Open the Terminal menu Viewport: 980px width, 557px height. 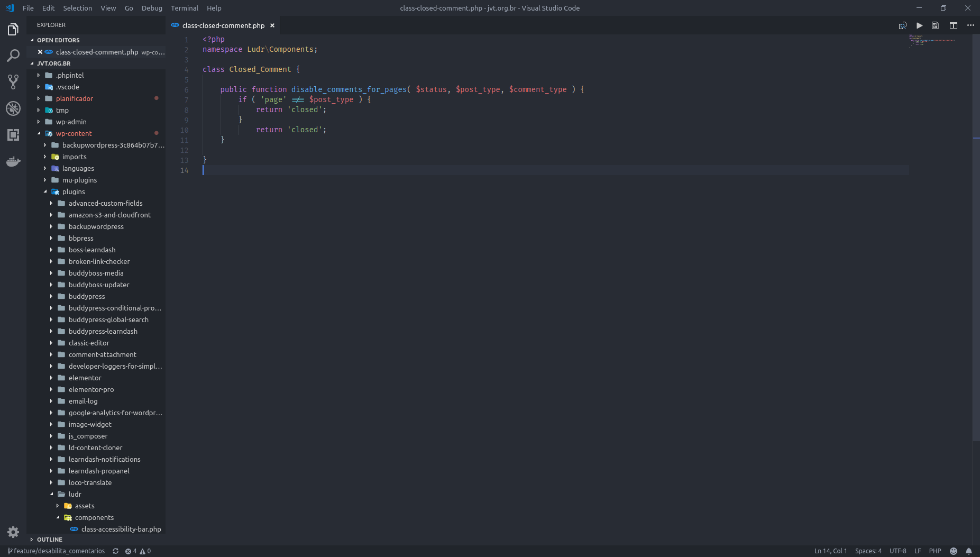click(x=184, y=8)
